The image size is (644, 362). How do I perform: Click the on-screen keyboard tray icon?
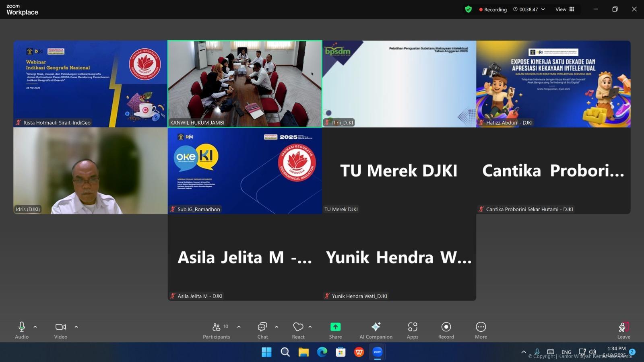551,352
